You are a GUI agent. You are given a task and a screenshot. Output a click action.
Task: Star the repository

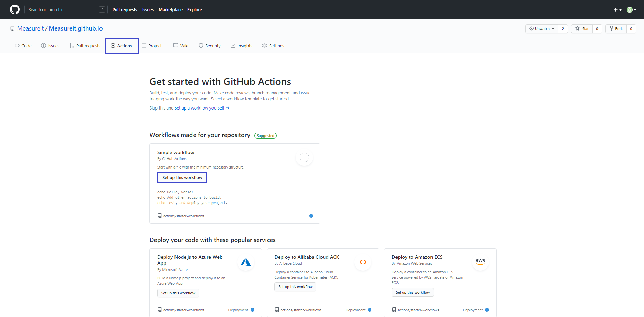click(x=582, y=29)
